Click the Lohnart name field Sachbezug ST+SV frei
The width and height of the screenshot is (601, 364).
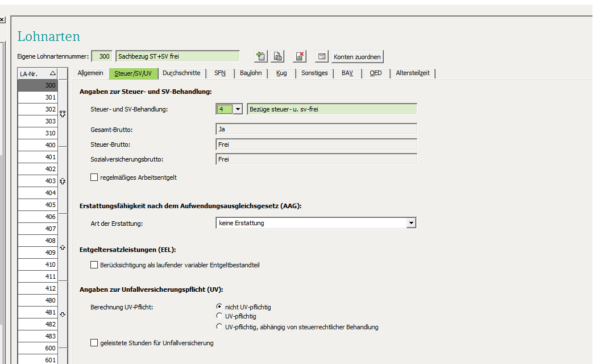(x=177, y=56)
